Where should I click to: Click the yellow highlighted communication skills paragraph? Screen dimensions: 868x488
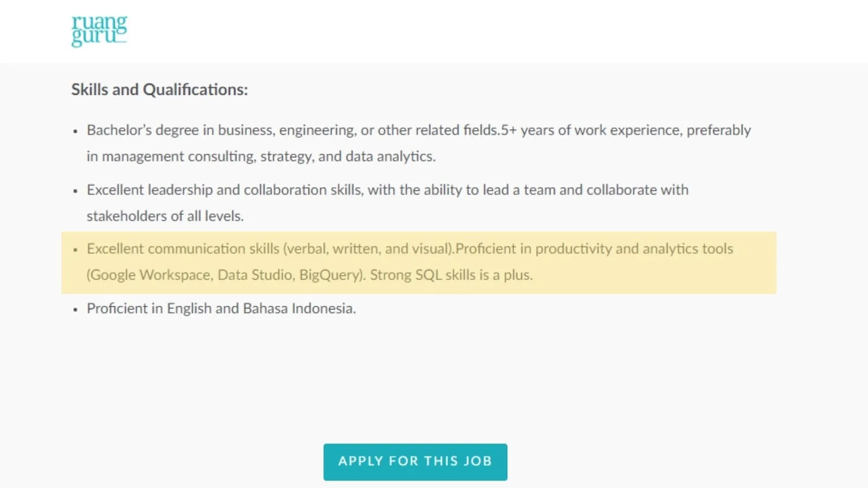click(x=418, y=262)
